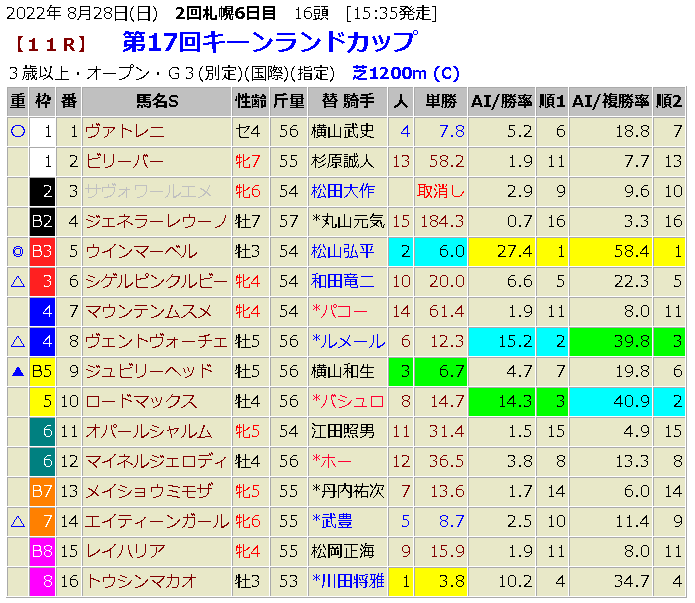The height and width of the screenshot is (603, 695).
Task: Click the filled triangle beside ジュビリーヘッド
Action: pyautogui.click(x=18, y=372)
